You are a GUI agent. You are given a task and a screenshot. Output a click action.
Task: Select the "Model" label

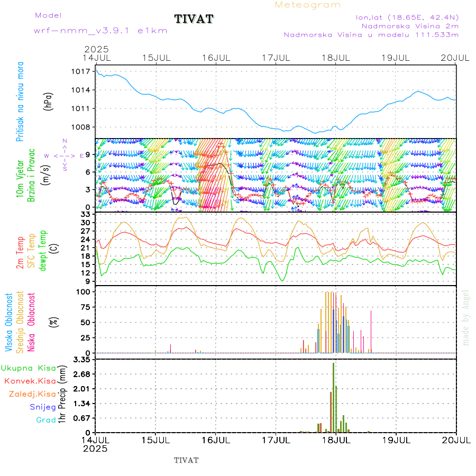[48, 15]
